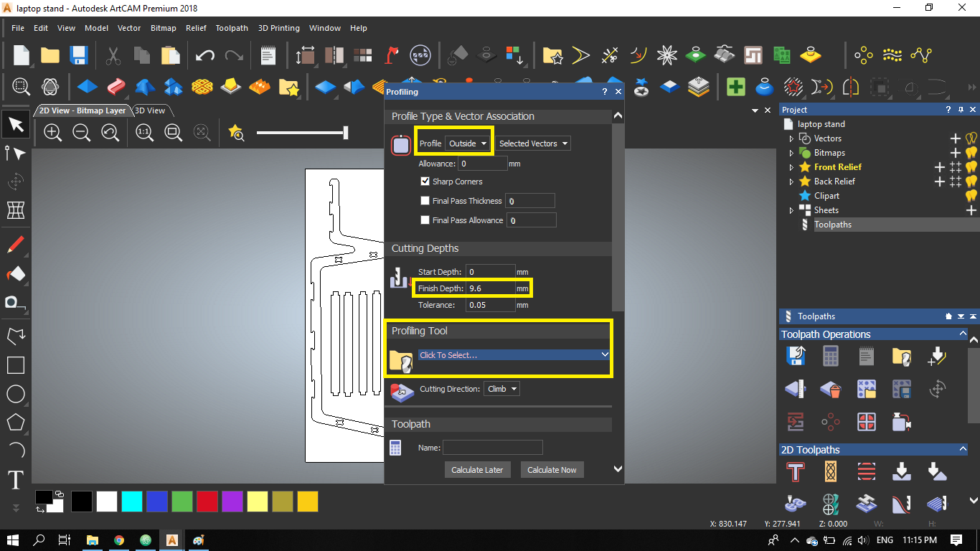The image size is (980, 551).
Task: Select the Node Editing tool
Action: [15, 153]
